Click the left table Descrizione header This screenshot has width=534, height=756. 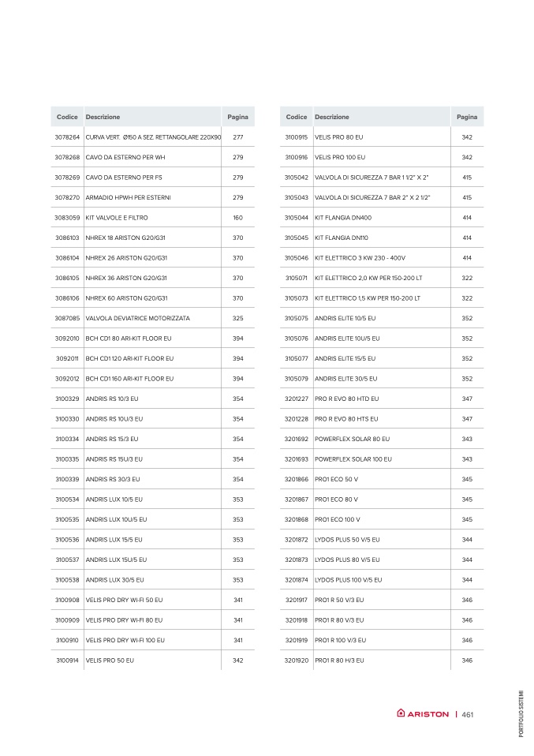click(103, 117)
